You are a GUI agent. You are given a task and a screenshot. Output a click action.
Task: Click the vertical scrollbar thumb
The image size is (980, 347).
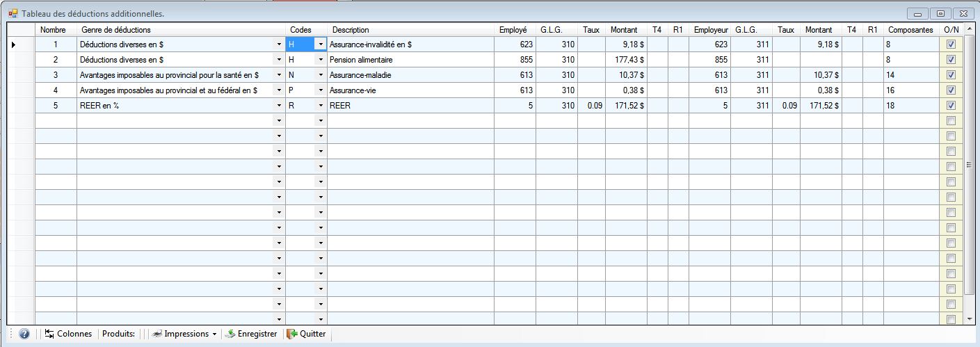970,166
